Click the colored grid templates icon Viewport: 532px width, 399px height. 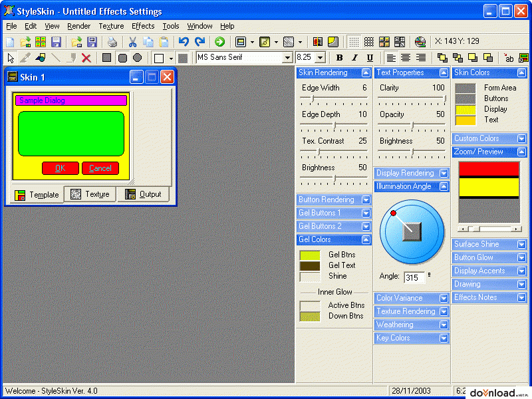click(41, 42)
